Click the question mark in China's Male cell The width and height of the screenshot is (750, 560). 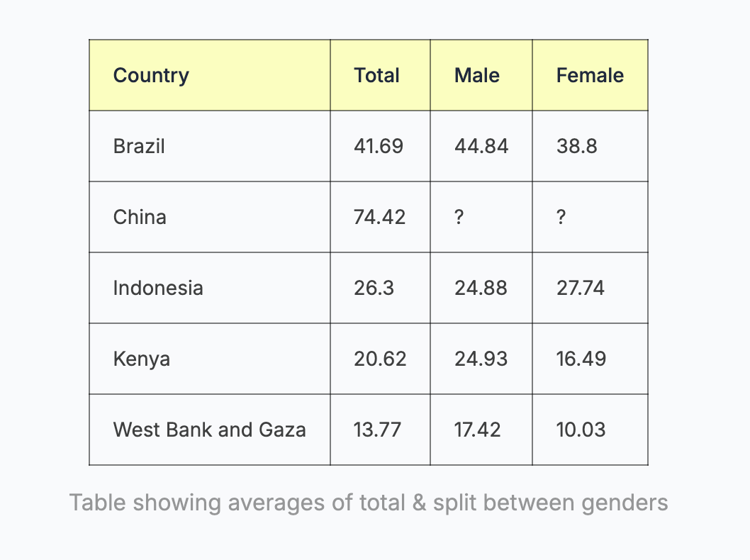(x=459, y=217)
